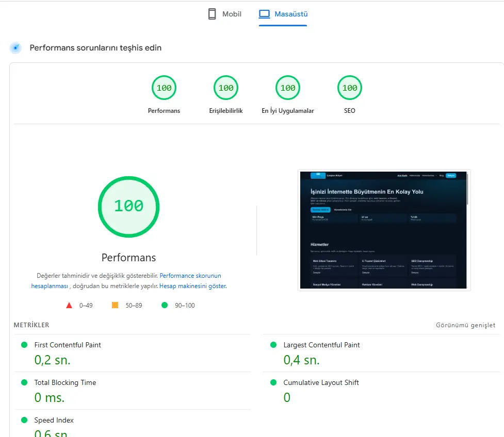Click the 90–100 score range label

tap(185, 306)
